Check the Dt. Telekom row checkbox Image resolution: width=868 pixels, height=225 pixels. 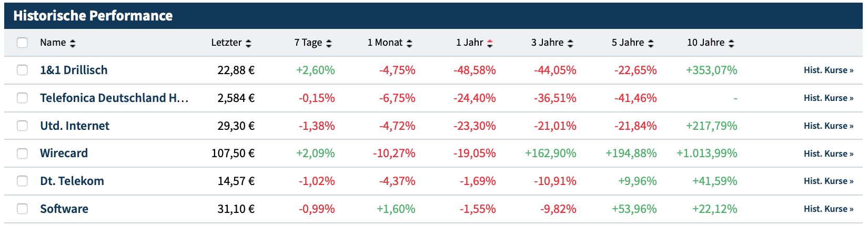(x=22, y=181)
